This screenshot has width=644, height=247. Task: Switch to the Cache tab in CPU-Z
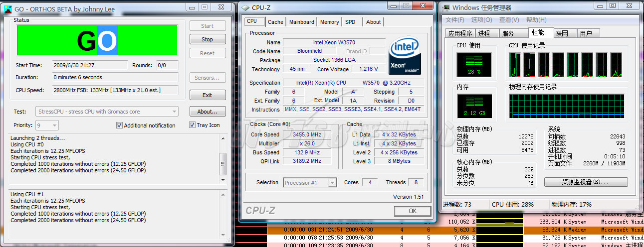[x=275, y=22]
